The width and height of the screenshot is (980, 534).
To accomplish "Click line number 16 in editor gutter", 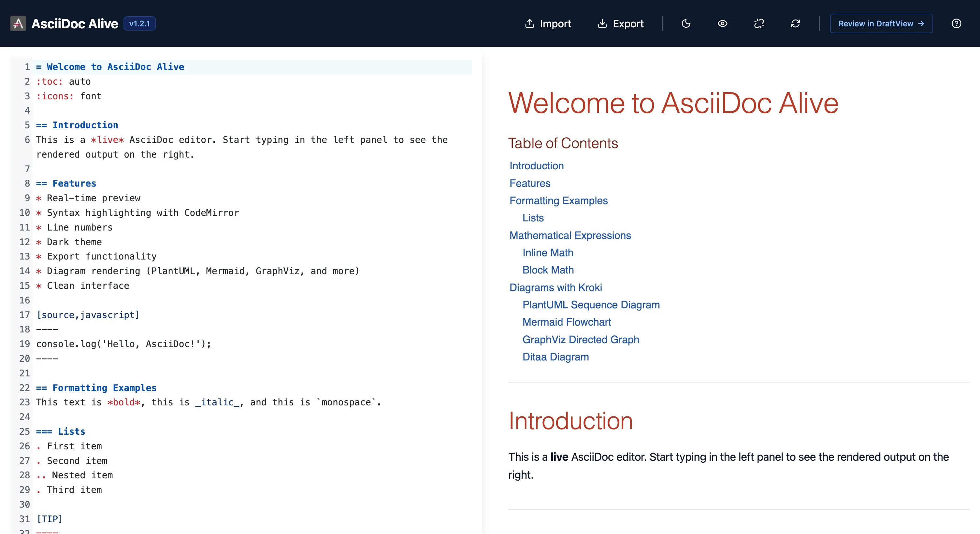I will [x=25, y=301].
